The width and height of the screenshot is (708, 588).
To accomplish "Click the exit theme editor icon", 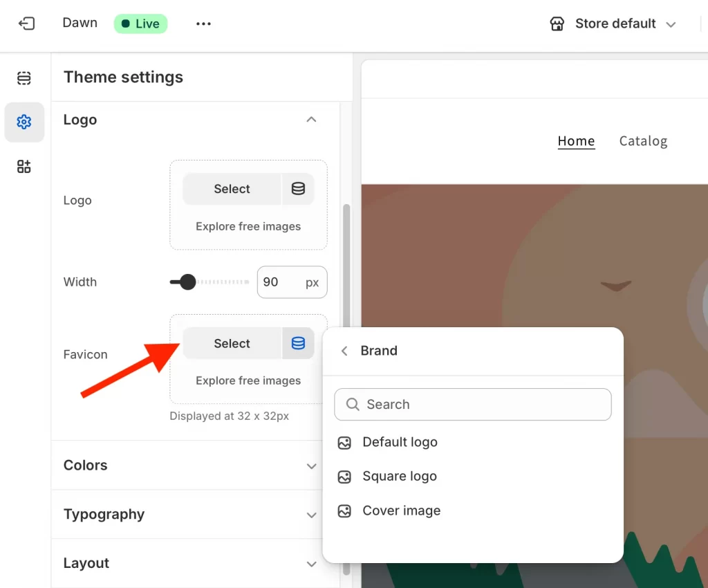I will click(x=27, y=23).
